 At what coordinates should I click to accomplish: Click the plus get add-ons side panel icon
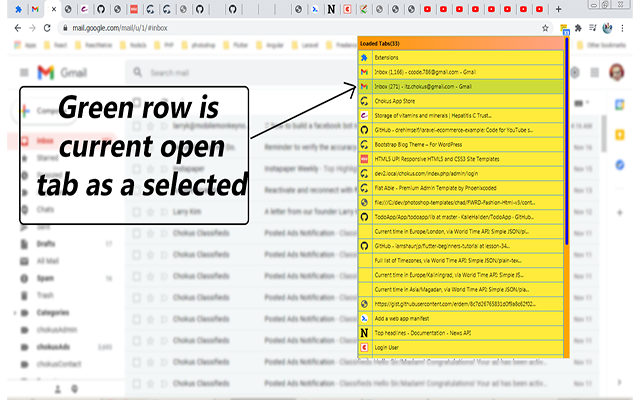point(620,213)
